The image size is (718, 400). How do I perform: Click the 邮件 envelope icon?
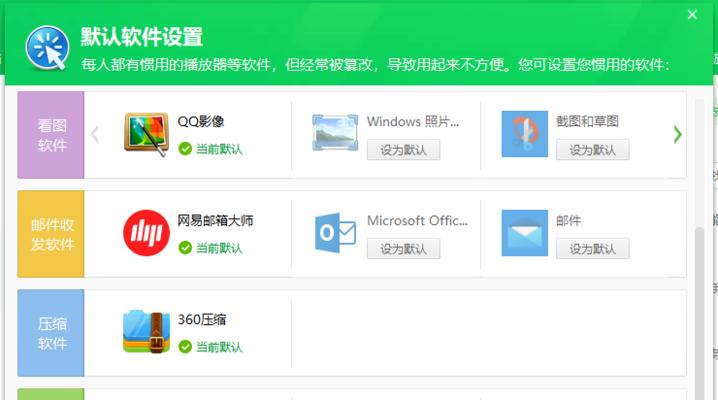[x=525, y=233]
